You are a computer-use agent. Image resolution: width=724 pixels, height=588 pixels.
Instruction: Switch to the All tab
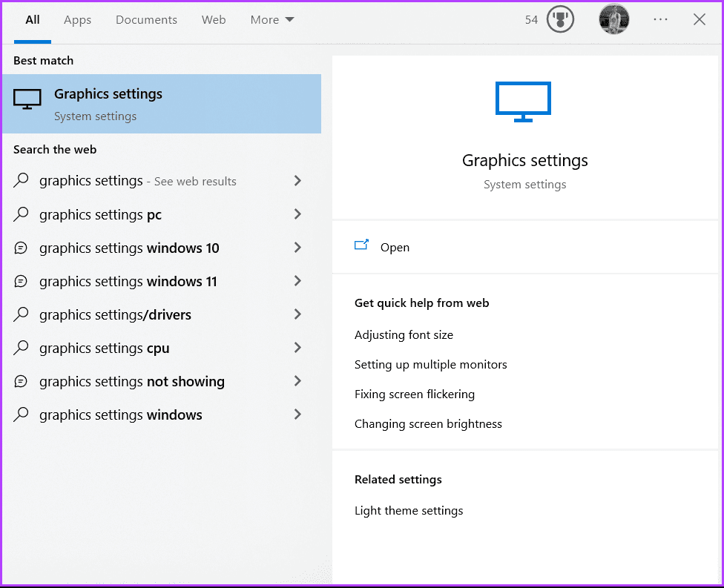click(x=33, y=20)
